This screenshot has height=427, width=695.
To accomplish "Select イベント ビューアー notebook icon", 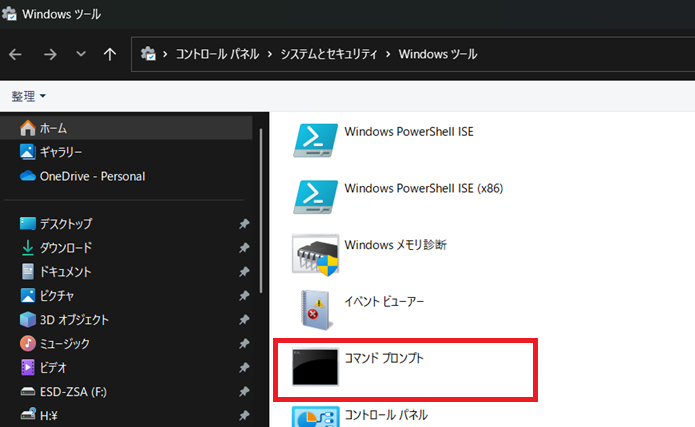I will [x=315, y=310].
